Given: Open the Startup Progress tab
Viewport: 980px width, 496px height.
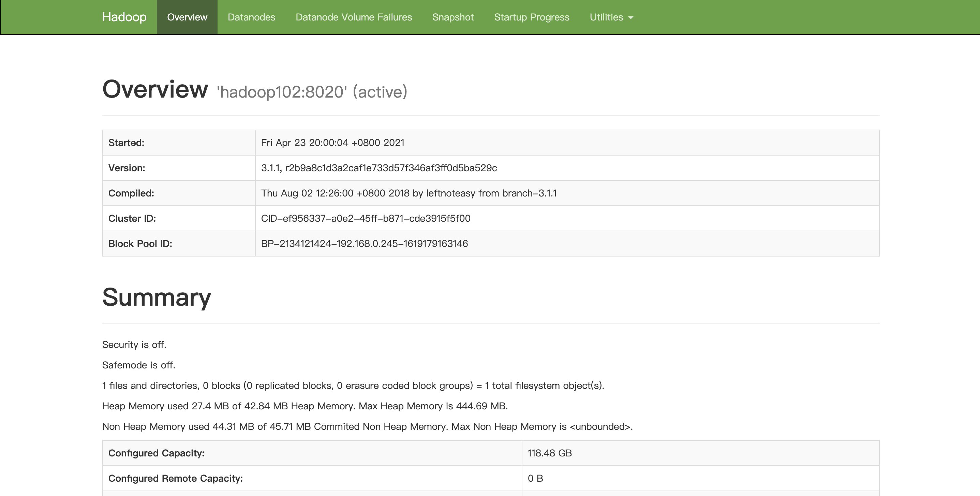Looking at the screenshot, I should click(x=532, y=17).
